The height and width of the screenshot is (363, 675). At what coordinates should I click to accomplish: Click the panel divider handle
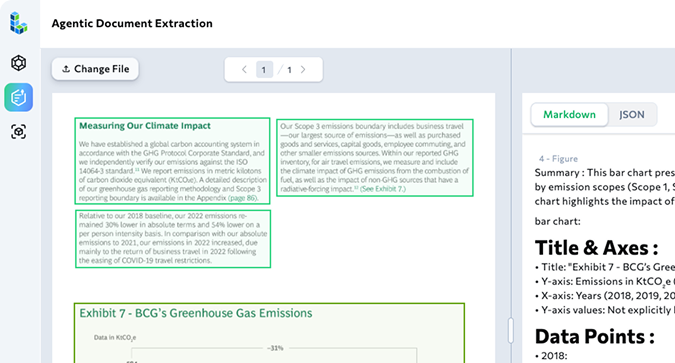click(511, 330)
